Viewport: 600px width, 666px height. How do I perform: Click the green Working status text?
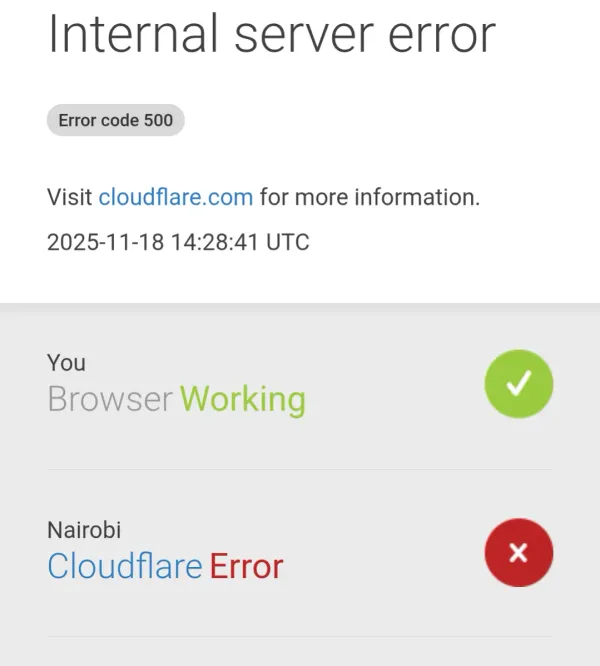(x=243, y=399)
